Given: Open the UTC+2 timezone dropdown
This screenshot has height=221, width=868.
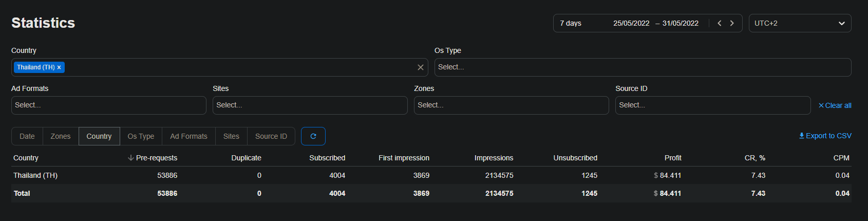Looking at the screenshot, I should [799, 23].
